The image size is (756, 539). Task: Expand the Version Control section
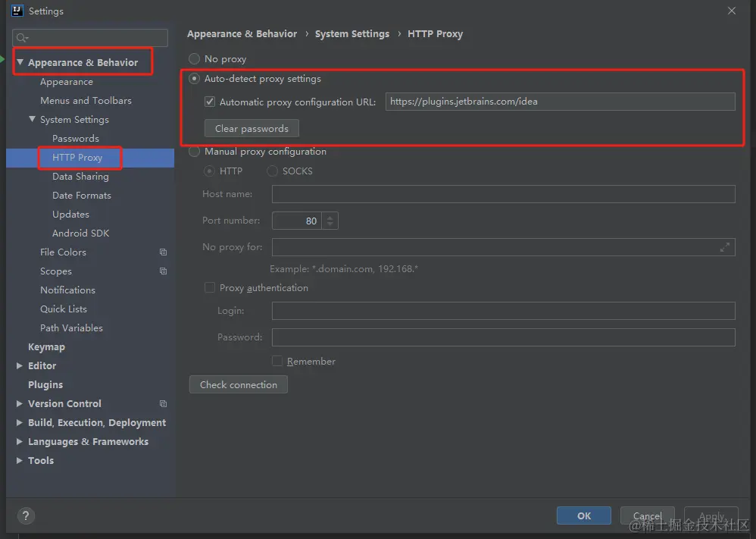[19, 403]
